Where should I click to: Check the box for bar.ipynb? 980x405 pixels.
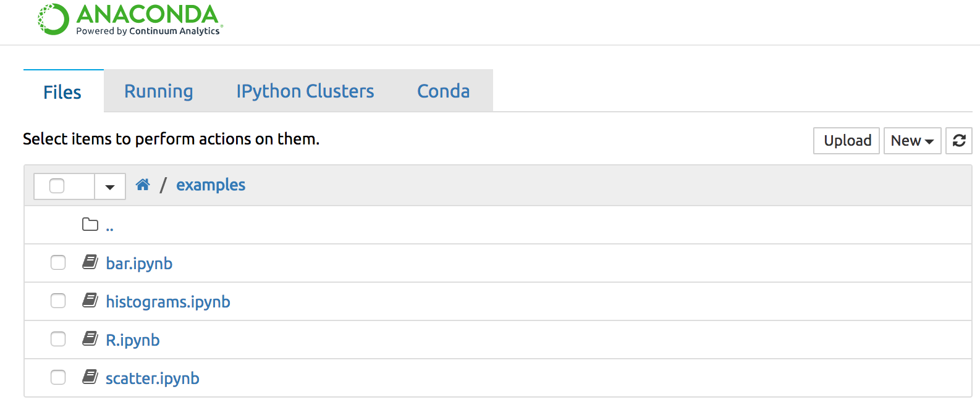click(58, 262)
